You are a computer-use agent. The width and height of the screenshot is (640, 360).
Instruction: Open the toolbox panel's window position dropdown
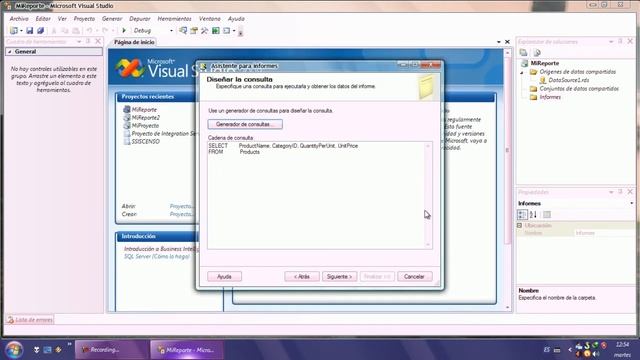coord(79,42)
